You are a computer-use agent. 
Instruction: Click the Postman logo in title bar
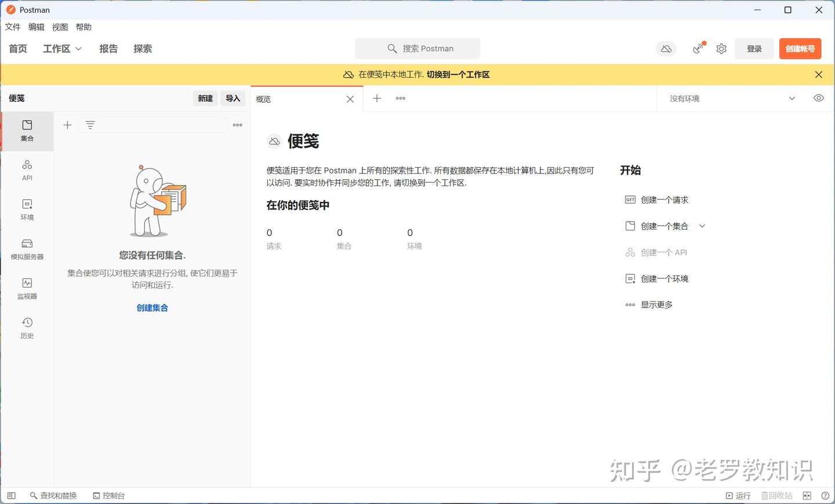(10, 10)
